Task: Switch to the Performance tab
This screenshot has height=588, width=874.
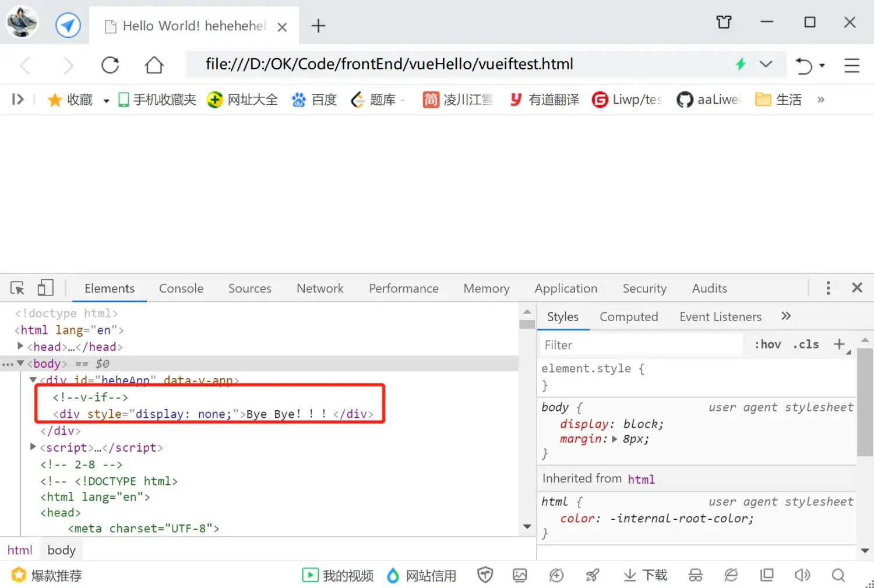Action: coord(404,288)
